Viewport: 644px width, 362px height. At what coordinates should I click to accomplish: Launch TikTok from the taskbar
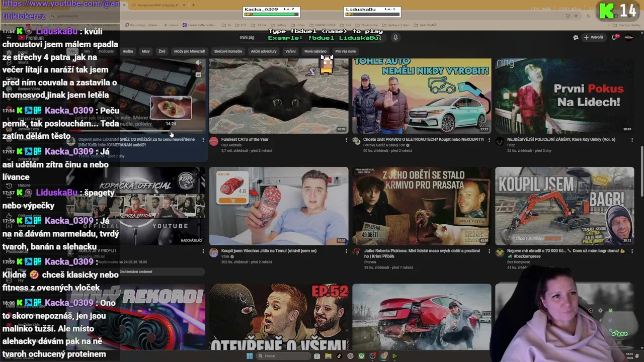click(x=339, y=356)
